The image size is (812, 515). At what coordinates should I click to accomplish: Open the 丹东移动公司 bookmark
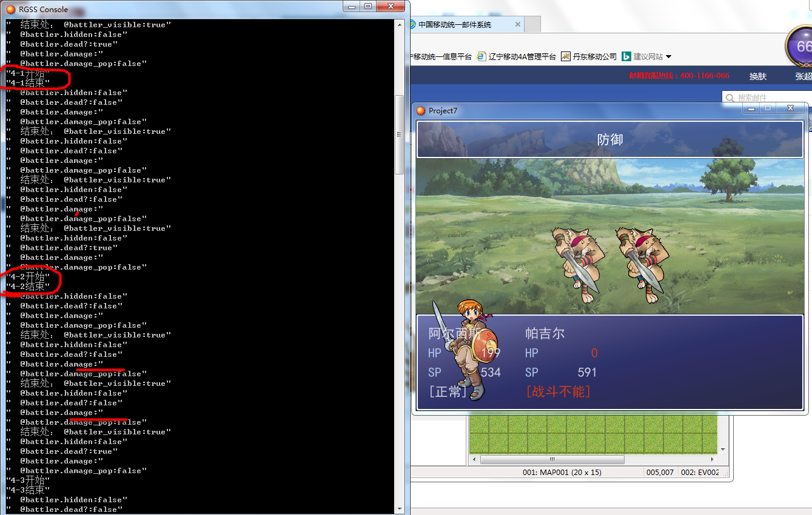coord(588,56)
